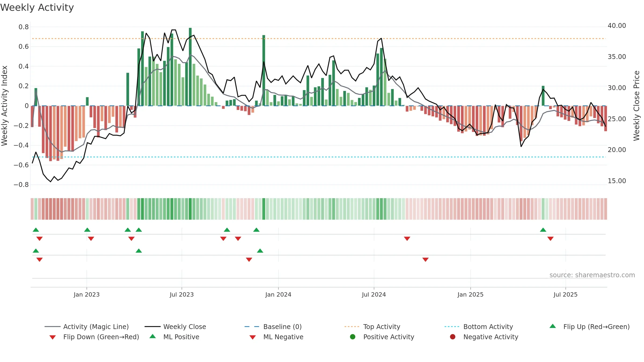Click the 15.00 price axis value

pyautogui.click(x=617, y=181)
